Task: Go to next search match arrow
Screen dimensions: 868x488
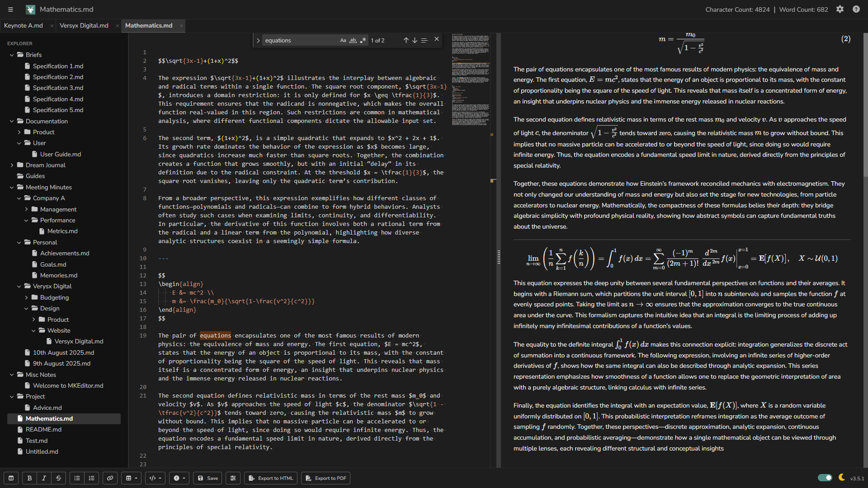Action: [415, 40]
